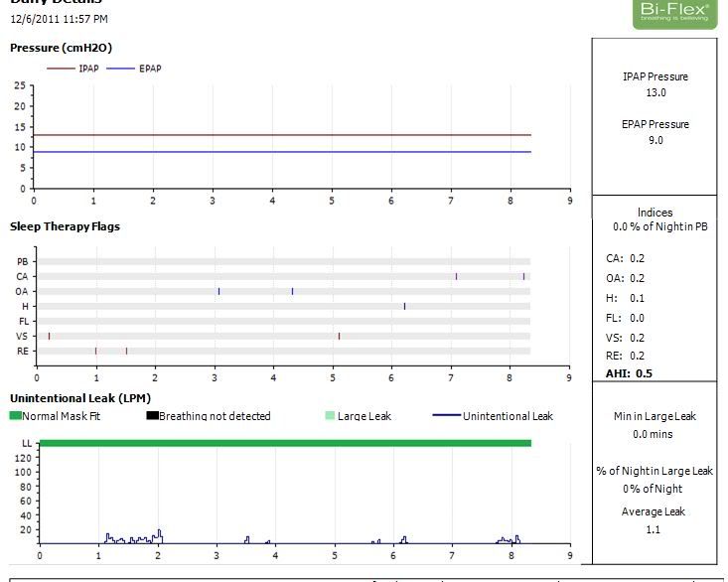728x582 pixels.
Task: Click the RE row label in flags chart
Action: (23, 351)
